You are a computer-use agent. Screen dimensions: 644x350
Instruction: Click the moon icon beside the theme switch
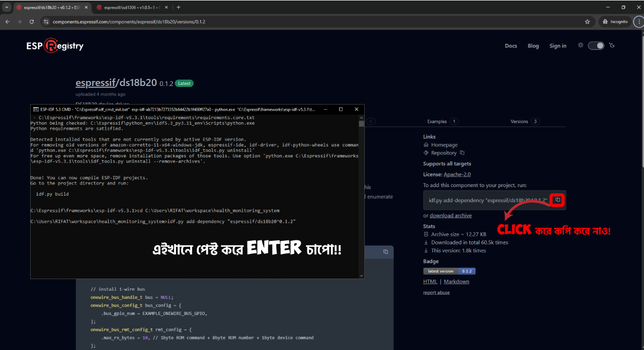[612, 45]
